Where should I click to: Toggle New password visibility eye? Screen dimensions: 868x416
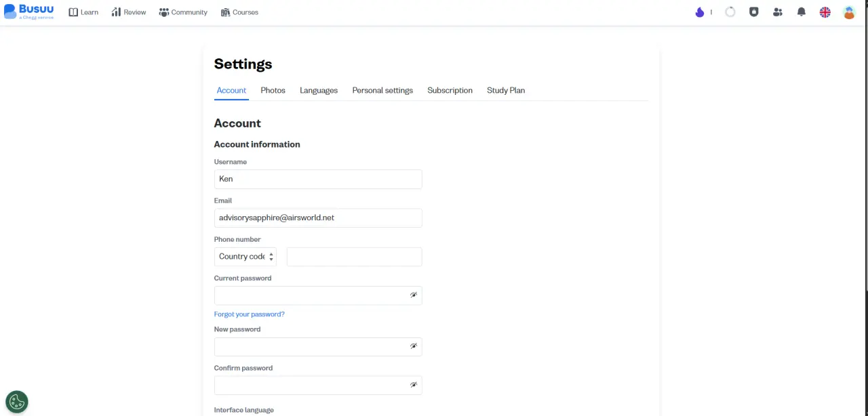point(413,346)
